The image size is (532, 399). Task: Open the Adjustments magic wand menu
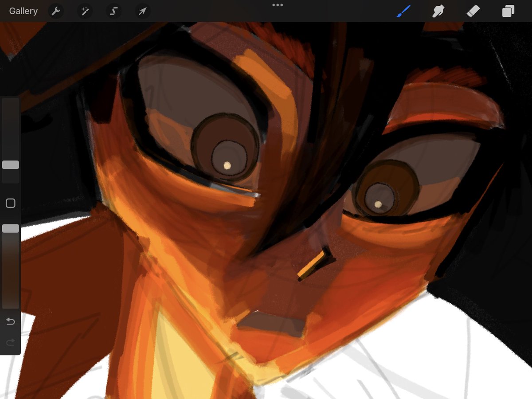(x=84, y=11)
